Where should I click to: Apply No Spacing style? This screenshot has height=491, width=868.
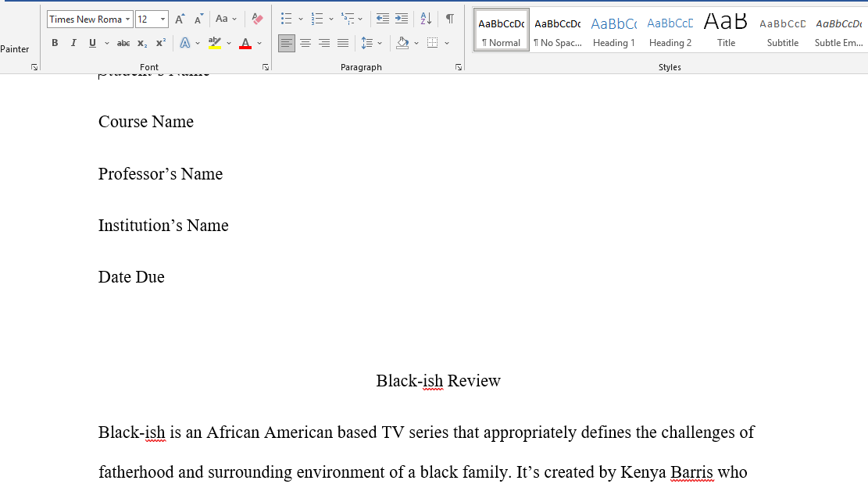558,30
